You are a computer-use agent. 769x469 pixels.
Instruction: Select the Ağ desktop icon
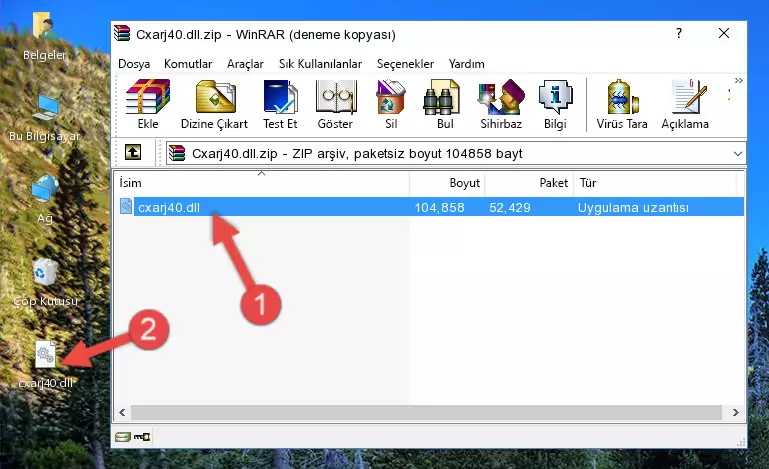pos(45,200)
